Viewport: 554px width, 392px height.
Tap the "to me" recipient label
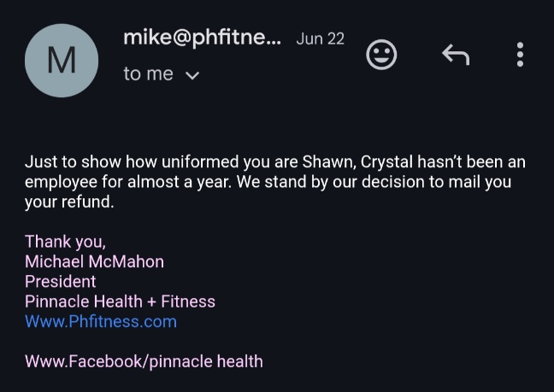[x=148, y=74]
